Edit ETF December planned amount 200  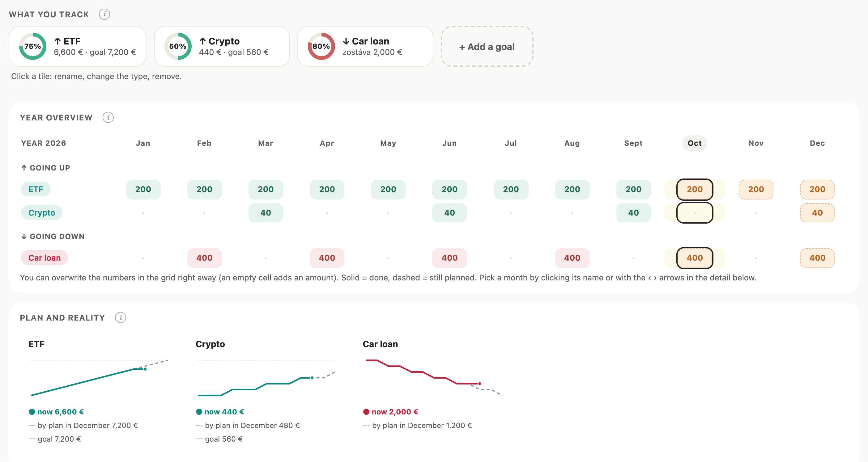point(817,190)
